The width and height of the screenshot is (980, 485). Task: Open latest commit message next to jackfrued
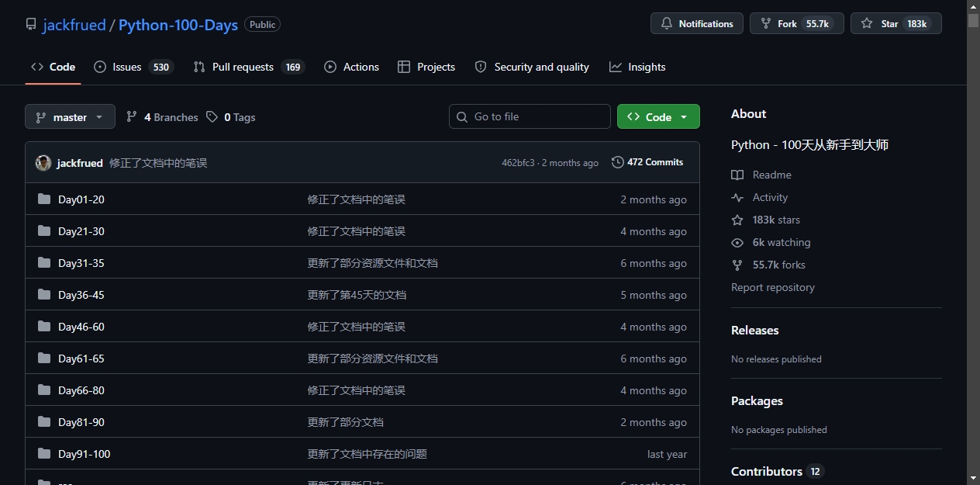pyautogui.click(x=158, y=163)
